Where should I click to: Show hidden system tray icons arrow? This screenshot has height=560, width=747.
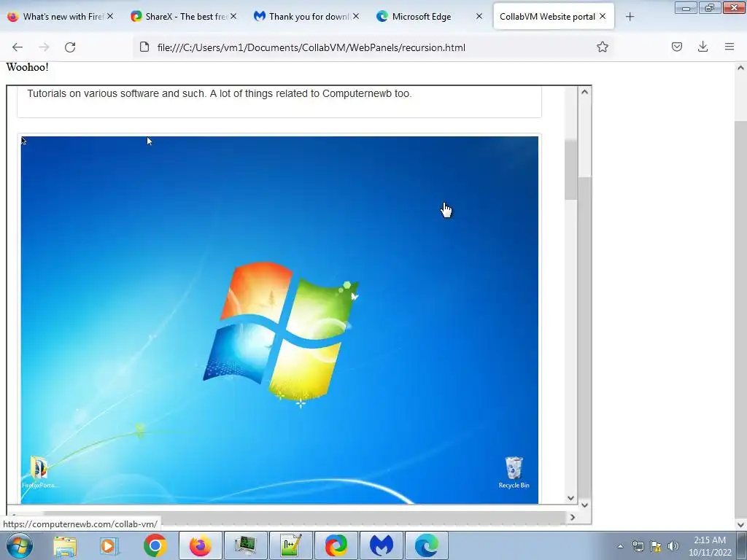(620, 546)
